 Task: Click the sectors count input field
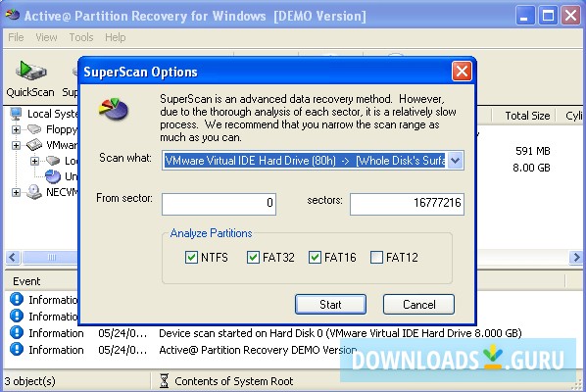click(407, 204)
